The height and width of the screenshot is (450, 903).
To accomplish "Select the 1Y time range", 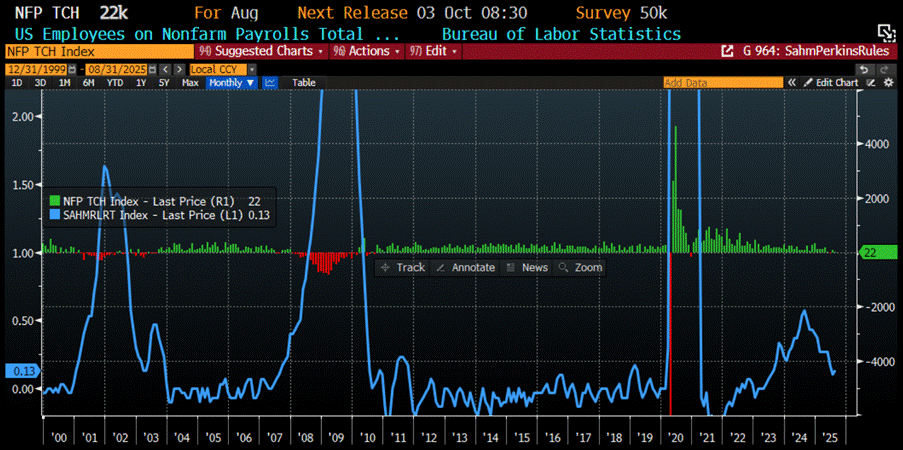I will [141, 82].
